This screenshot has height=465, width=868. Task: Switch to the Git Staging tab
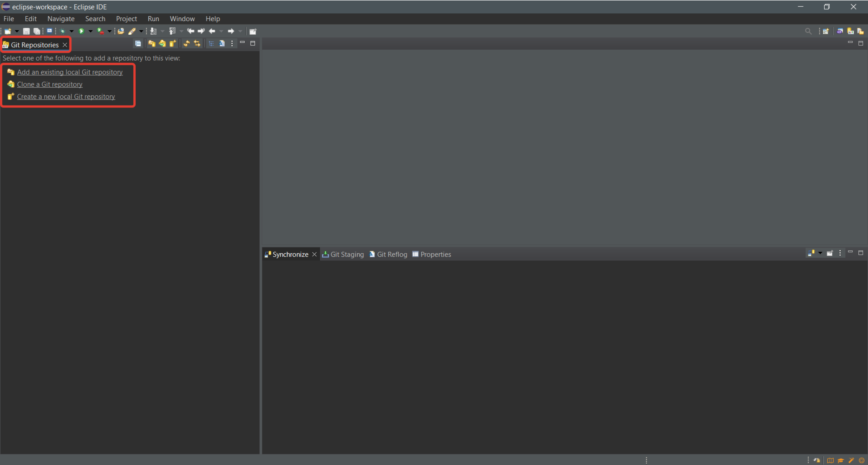pyautogui.click(x=343, y=255)
